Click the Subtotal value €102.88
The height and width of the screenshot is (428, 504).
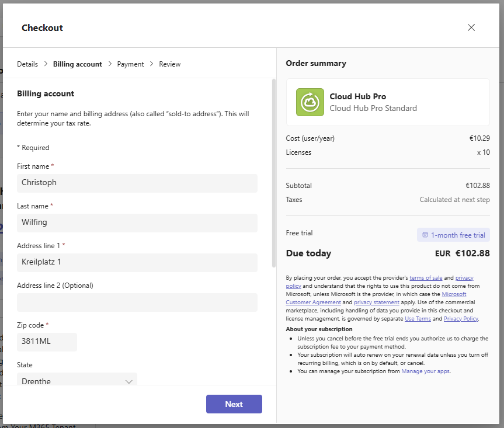pyautogui.click(x=478, y=186)
